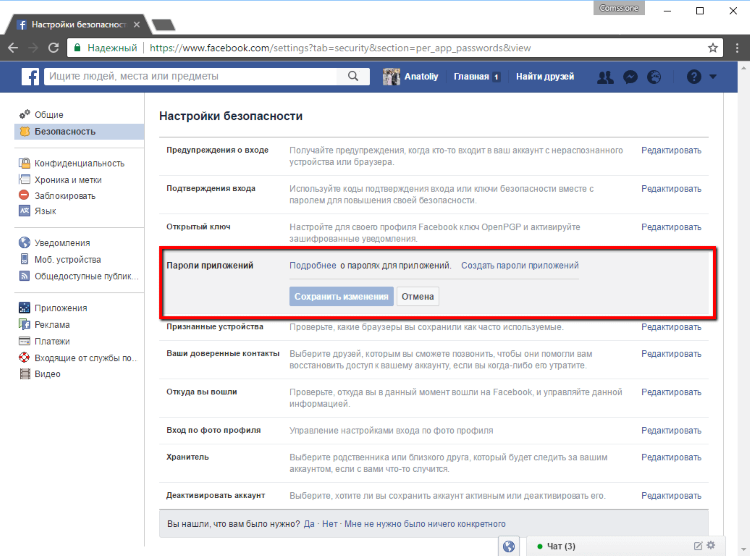
Task: Expand the account dropdown arrow in header
Action: tap(713, 77)
